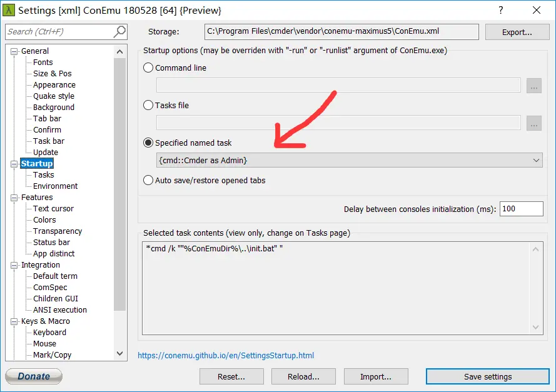Click the delay between consoles field
The width and height of the screenshot is (556, 392).
(521, 209)
